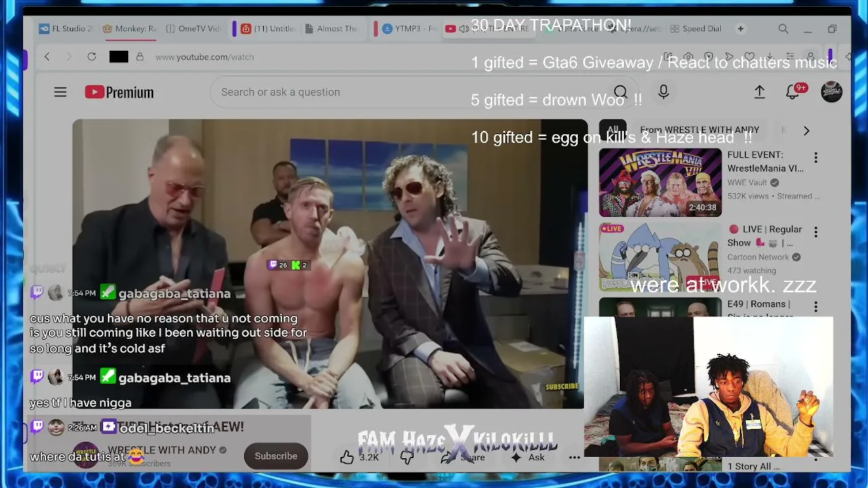Reload the YouTube page

click(x=92, y=57)
